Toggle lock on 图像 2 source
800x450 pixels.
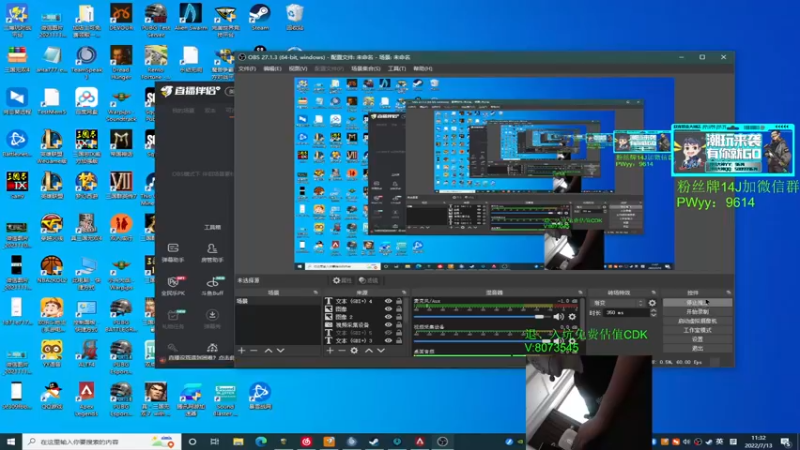[399, 317]
